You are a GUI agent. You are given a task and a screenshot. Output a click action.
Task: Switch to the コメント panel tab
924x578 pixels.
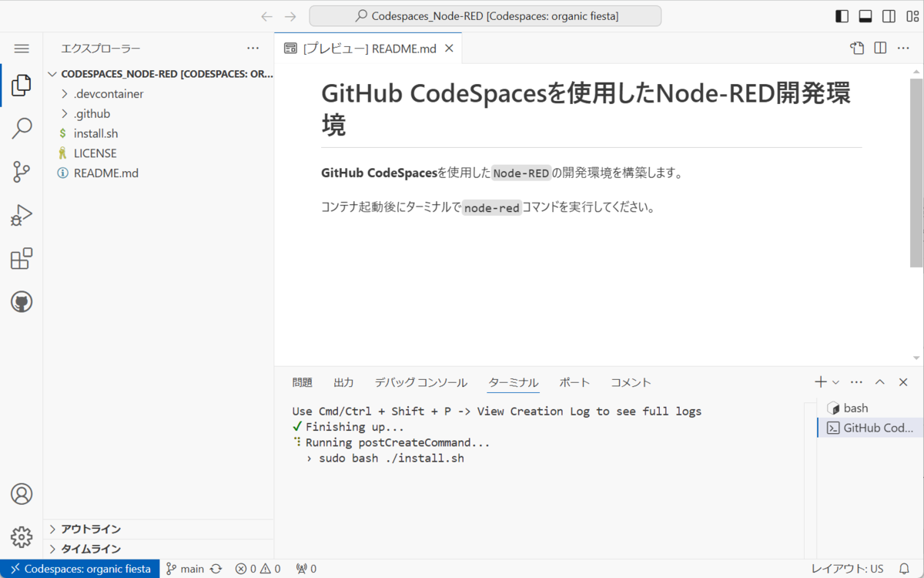tap(631, 382)
